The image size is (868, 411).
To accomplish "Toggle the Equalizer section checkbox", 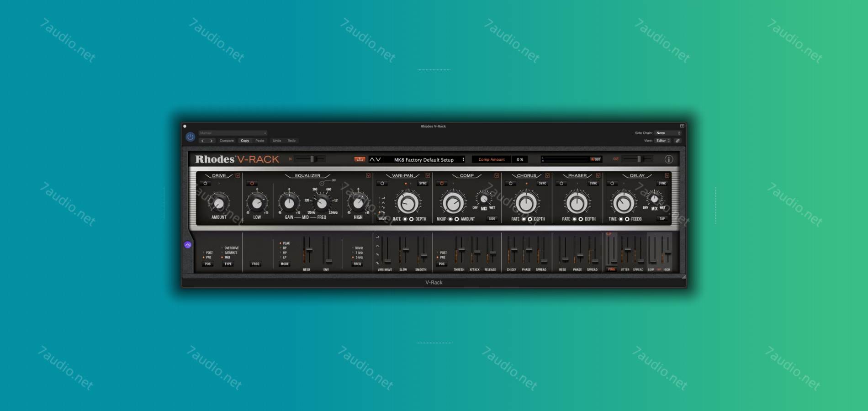I will 368,175.
